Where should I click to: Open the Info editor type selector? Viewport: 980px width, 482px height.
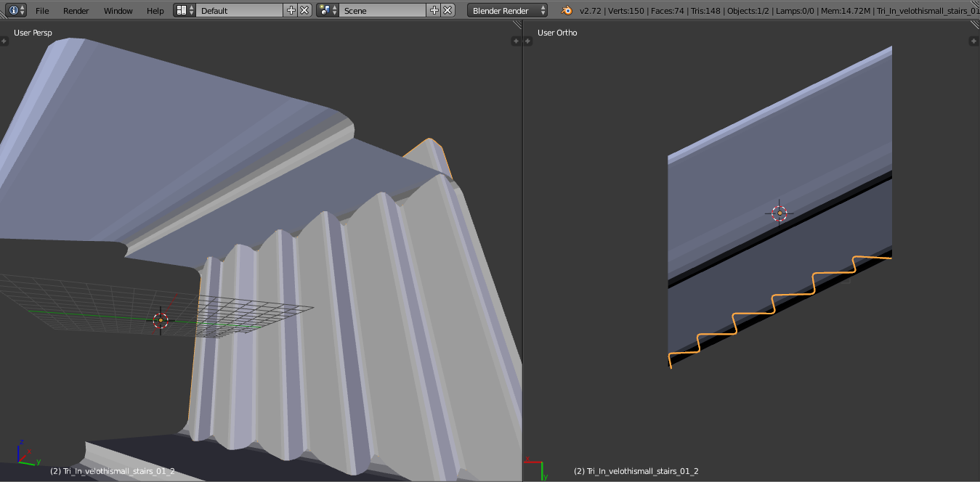(17, 10)
